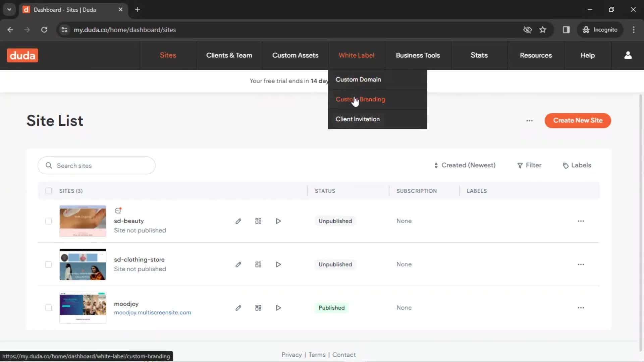Click the Duda logo
The image size is (644, 362).
pos(22,55)
